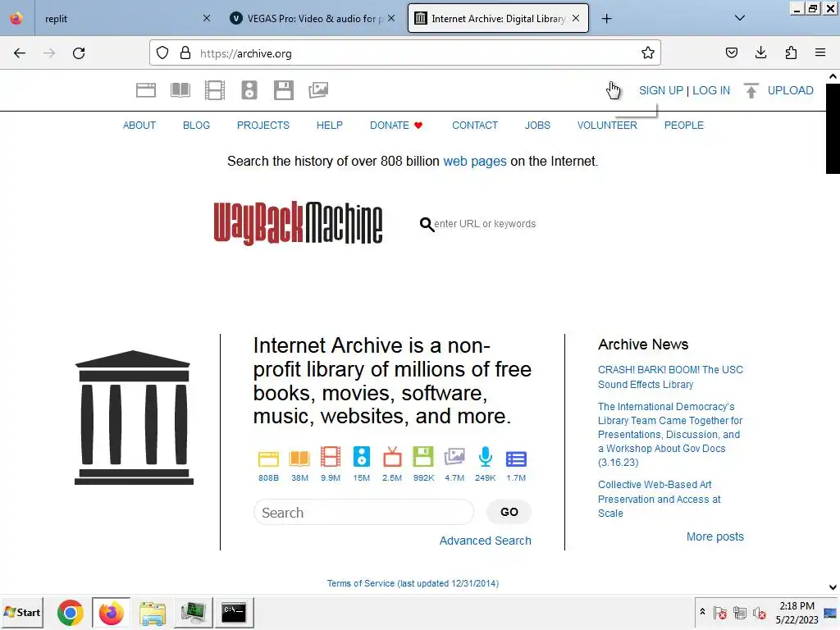Open the DONATE menu item
This screenshot has width=840, height=630.
396,126
